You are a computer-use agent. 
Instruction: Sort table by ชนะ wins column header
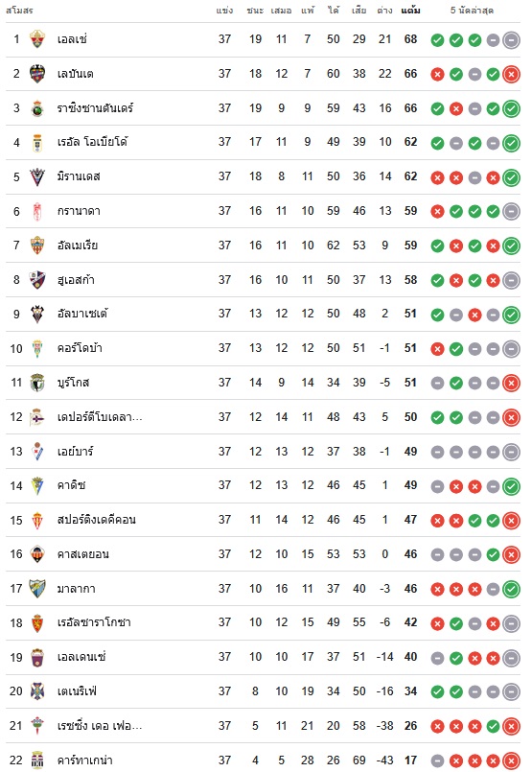(255, 10)
